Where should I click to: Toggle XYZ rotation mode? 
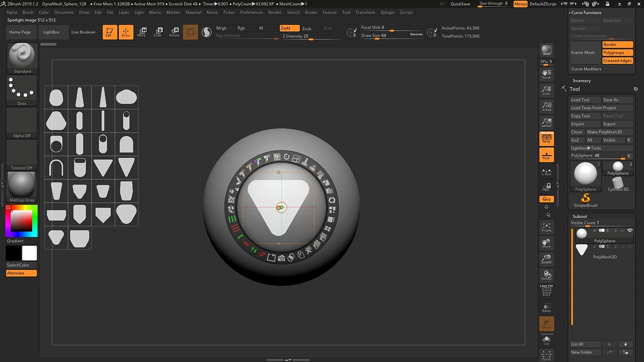click(546, 199)
